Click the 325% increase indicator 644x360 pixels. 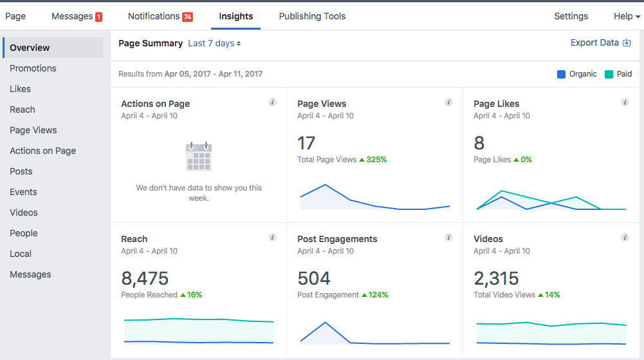click(x=373, y=160)
